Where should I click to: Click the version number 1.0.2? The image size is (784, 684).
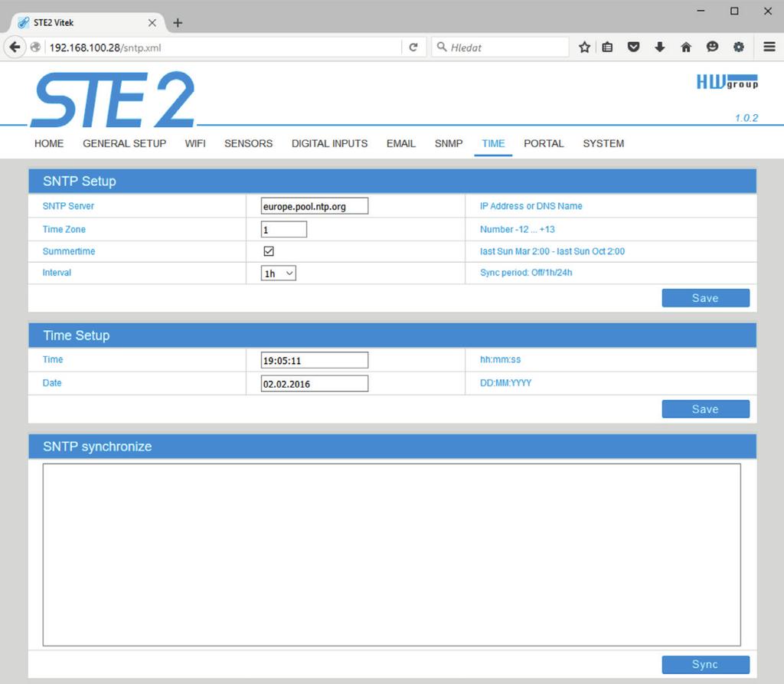pyautogui.click(x=746, y=118)
